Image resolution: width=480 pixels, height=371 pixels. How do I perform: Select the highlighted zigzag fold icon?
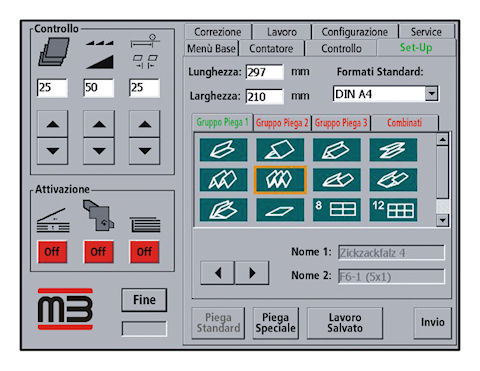click(280, 180)
